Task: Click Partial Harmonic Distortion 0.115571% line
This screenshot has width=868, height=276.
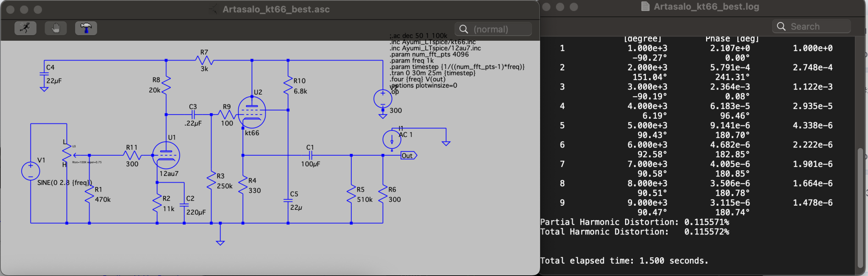Action: (634, 222)
